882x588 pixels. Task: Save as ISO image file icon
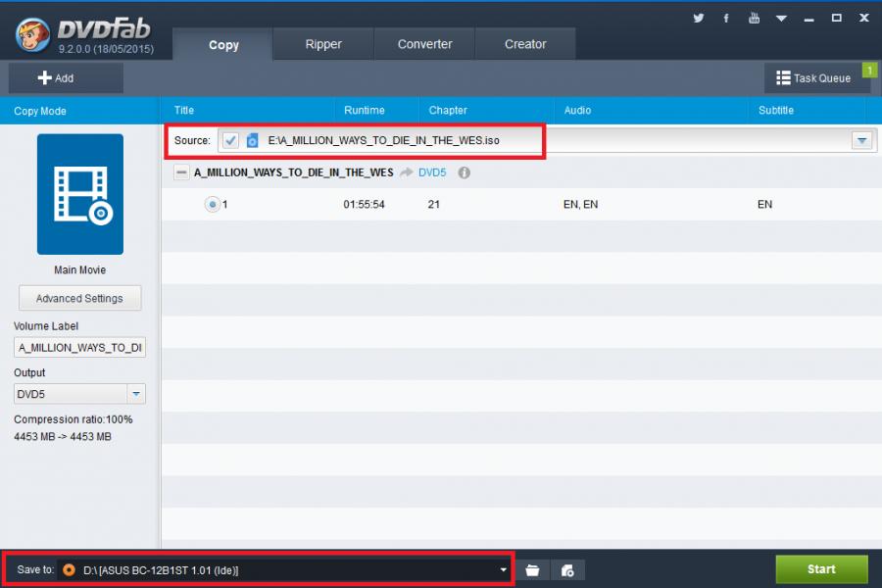[567, 570]
